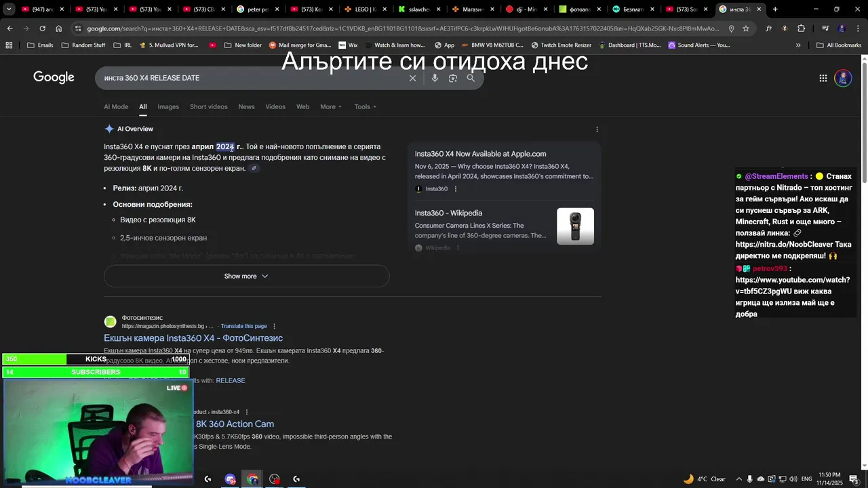Open the unlabeled YouTube bookmark icon
The width and height of the screenshot is (868, 488).
point(213,45)
